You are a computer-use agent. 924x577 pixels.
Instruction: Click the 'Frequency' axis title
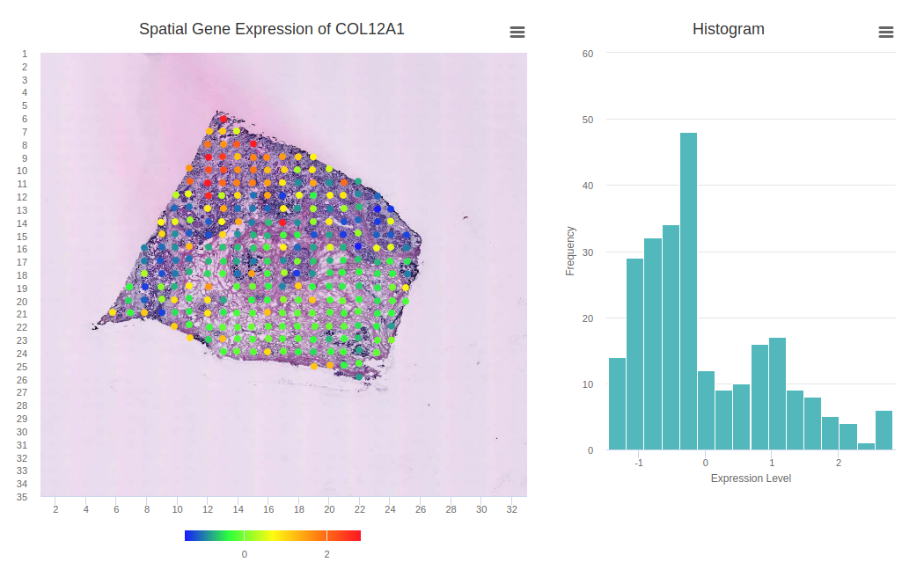pos(570,251)
